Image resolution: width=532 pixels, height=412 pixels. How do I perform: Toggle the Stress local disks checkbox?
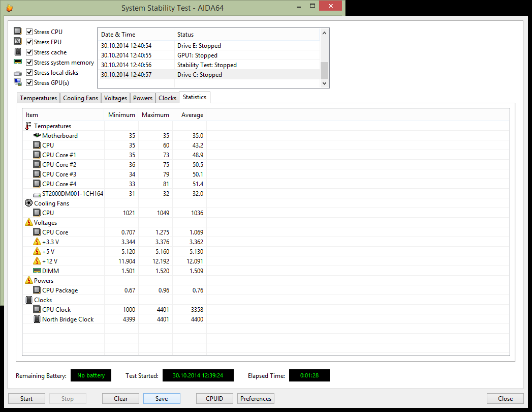pyautogui.click(x=29, y=73)
